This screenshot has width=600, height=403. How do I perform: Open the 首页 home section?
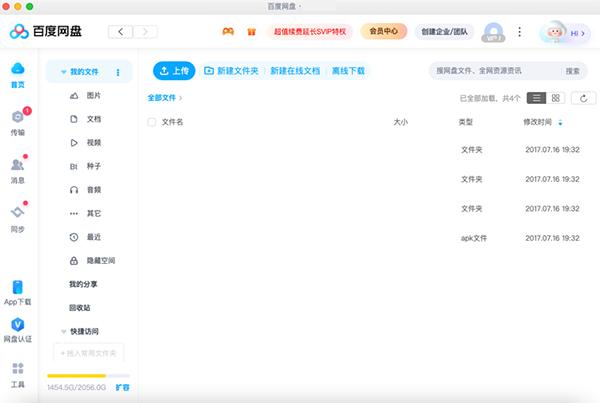click(18, 75)
